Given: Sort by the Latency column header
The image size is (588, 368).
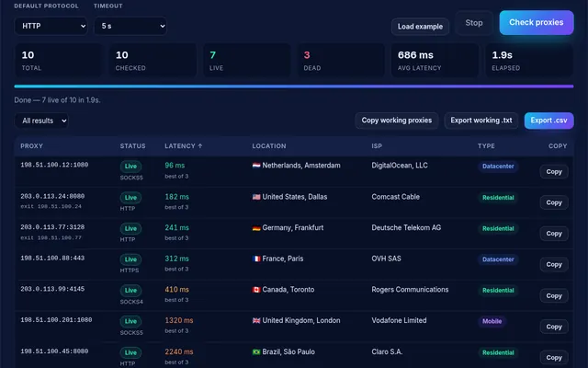Looking at the screenshot, I should point(184,146).
